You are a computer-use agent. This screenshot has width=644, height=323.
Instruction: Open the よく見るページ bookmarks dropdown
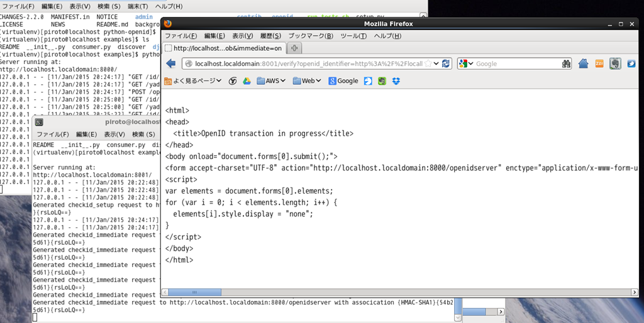click(193, 81)
